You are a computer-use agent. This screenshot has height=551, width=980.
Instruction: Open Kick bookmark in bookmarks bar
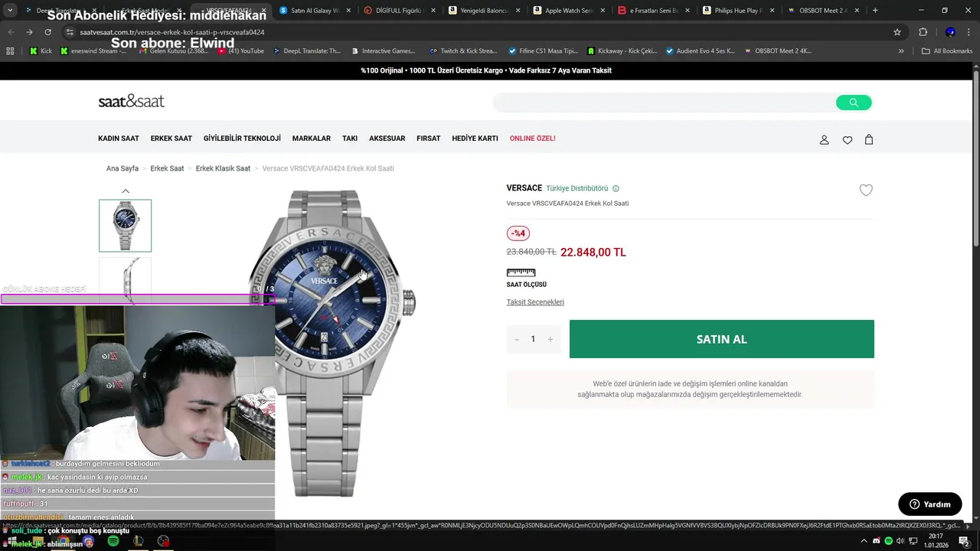pyautogui.click(x=41, y=51)
